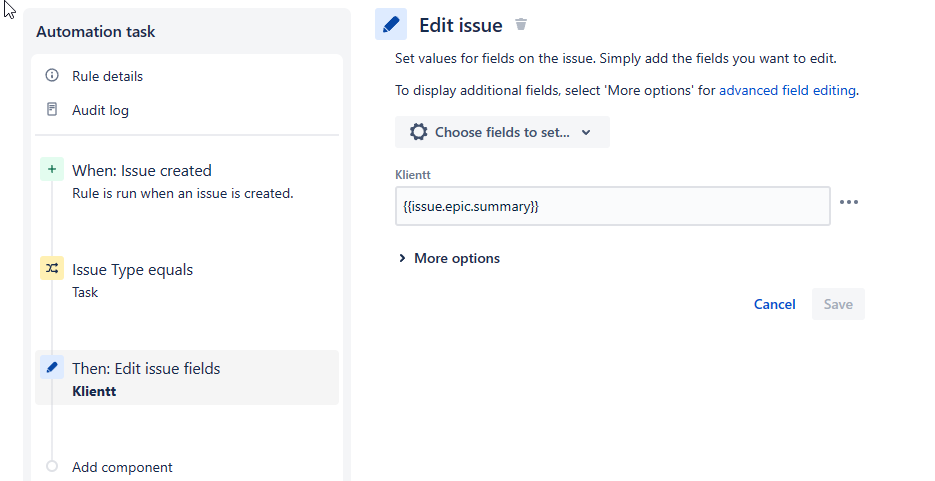This screenshot has width=935, height=481.
Task: Select the Issue Type equals condition
Action: (x=132, y=270)
